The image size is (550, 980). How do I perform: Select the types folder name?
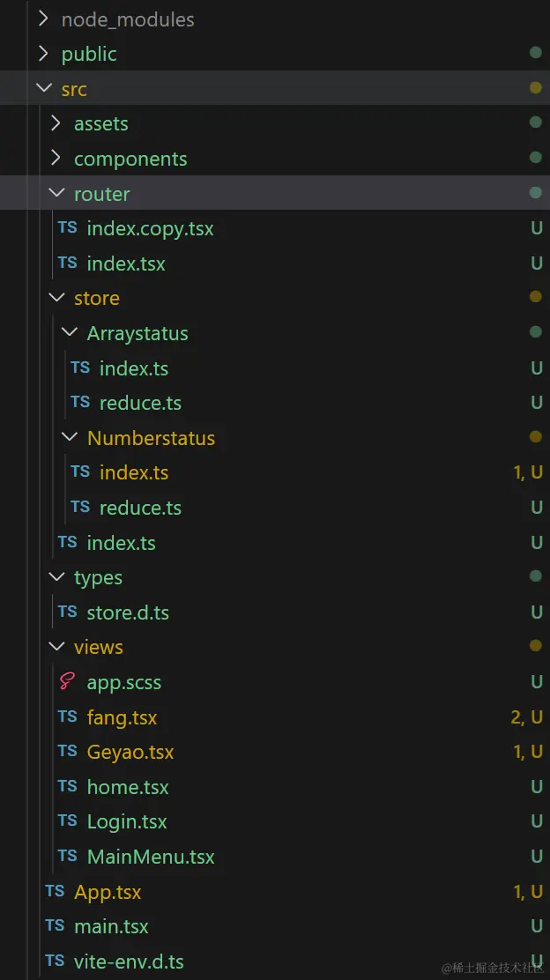coord(98,578)
